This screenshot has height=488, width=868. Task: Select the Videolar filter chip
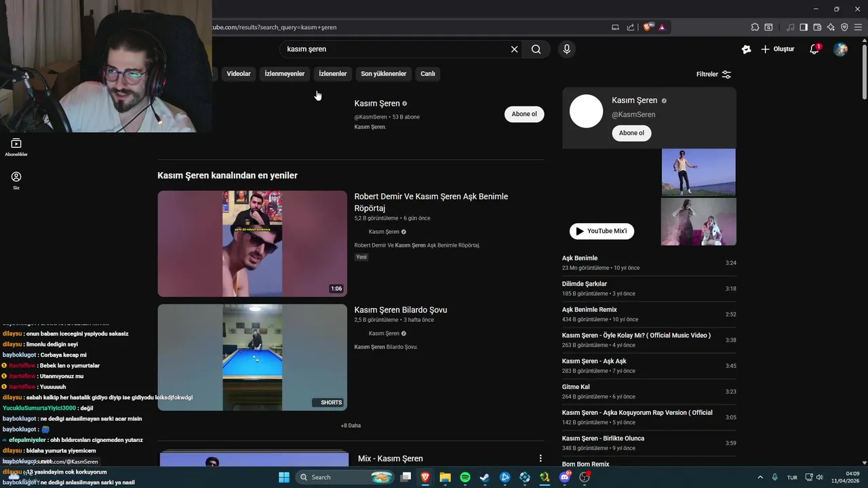pos(239,74)
